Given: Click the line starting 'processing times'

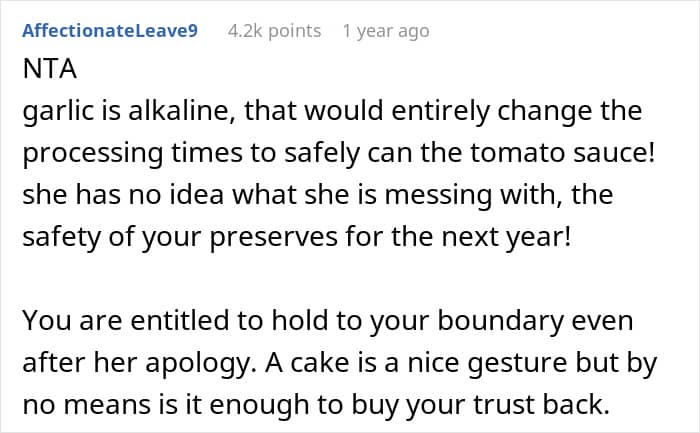Looking at the screenshot, I should [338, 153].
